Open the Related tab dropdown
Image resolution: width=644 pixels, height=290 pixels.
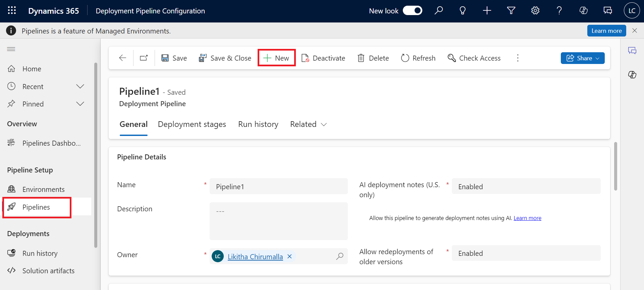coord(308,125)
